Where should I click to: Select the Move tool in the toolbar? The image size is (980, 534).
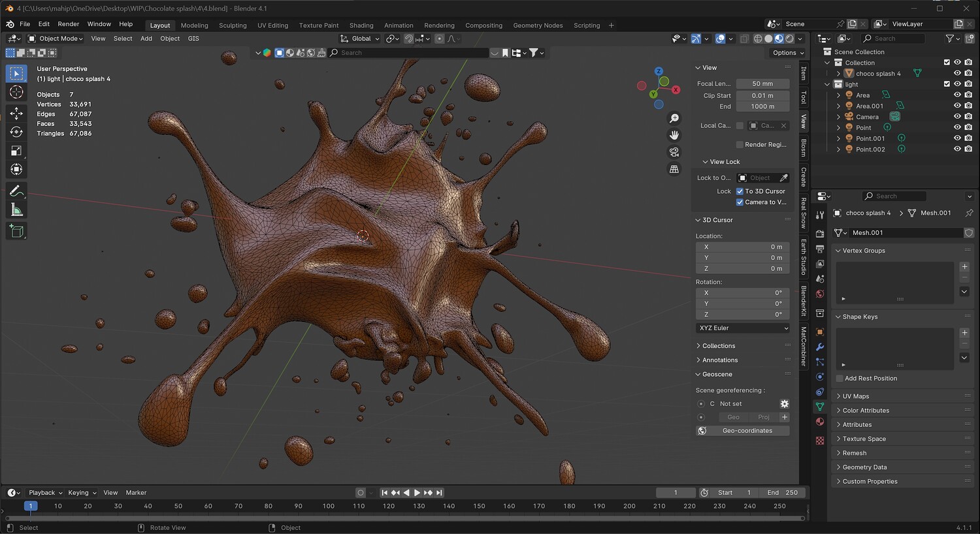pos(16,113)
